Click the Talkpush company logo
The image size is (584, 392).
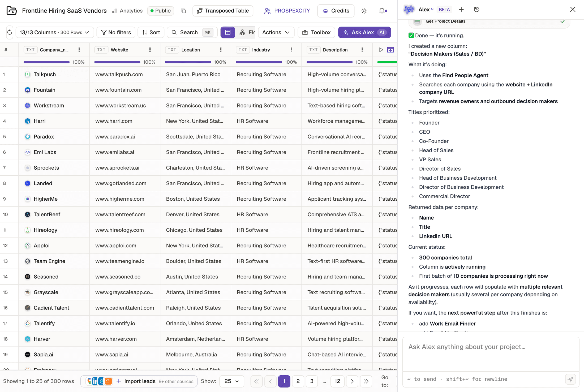[27, 74]
